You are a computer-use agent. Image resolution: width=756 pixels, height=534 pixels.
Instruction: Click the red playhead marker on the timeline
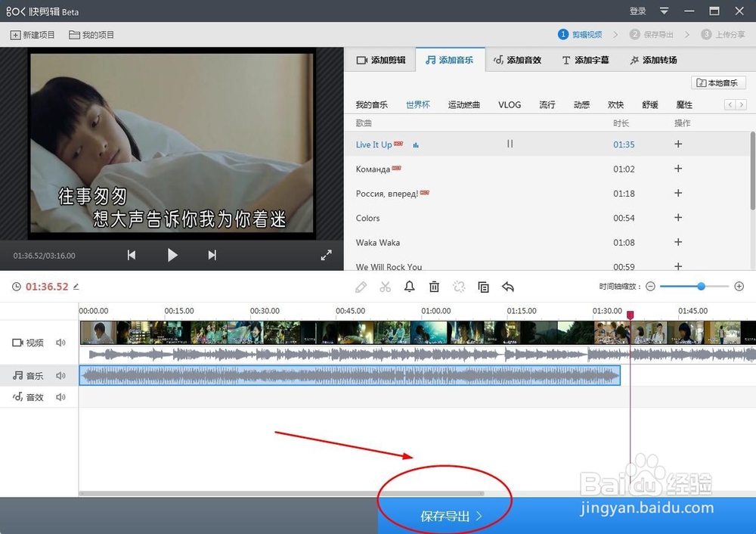coord(631,315)
